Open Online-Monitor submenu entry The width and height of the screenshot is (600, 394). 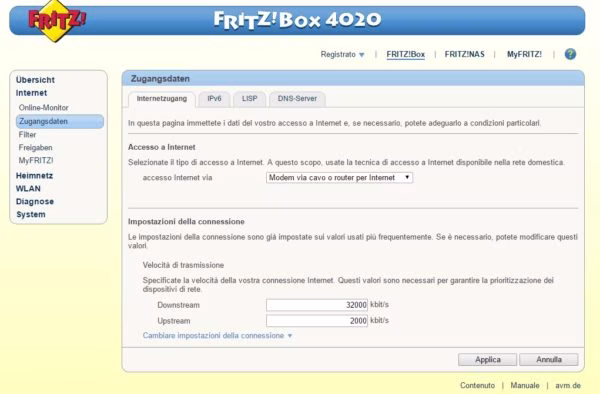pos(44,107)
